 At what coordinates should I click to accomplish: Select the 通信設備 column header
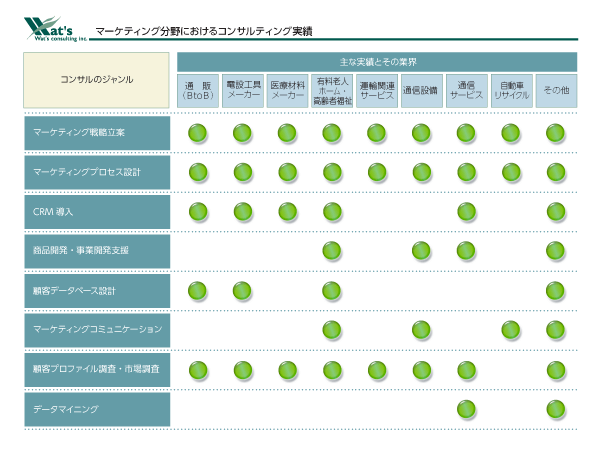tap(422, 91)
